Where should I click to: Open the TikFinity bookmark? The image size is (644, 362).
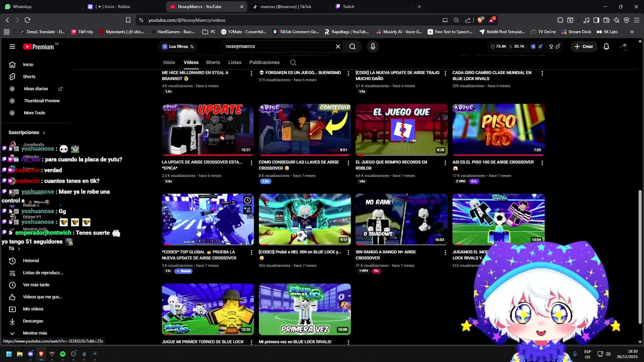tap(82, 32)
